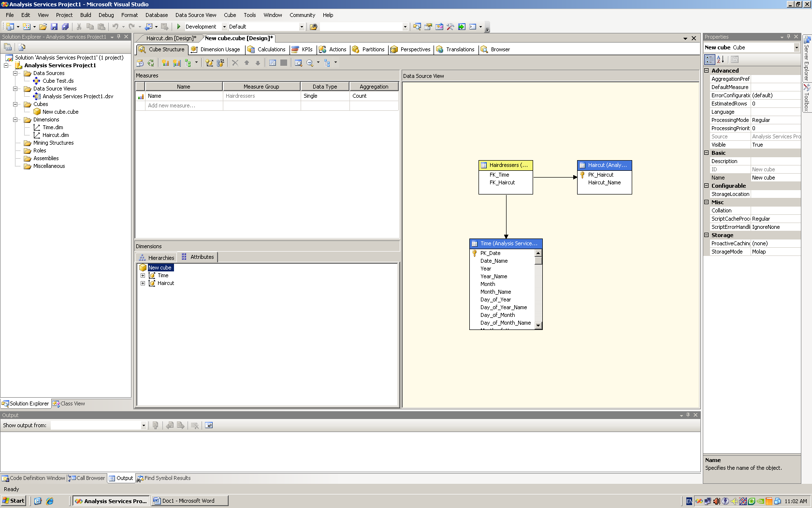The width and height of the screenshot is (812, 508).
Task: Open the Development configuration dropdown
Action: (224, 27)
